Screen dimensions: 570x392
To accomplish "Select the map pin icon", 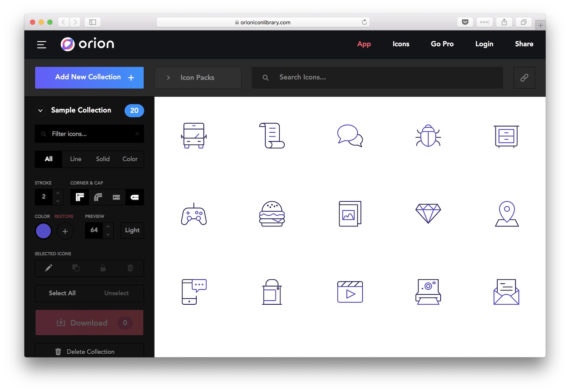I will pyautogui.click(x=506, y=214).
